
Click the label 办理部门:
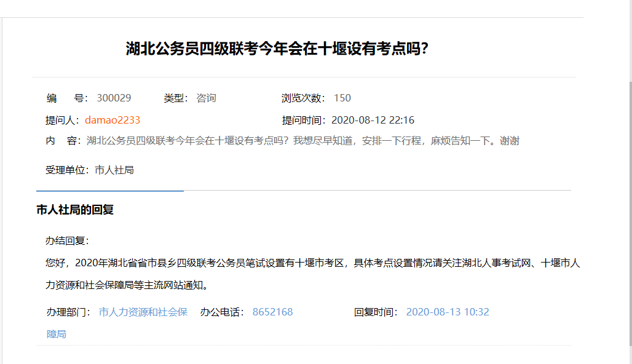[68, 312]
